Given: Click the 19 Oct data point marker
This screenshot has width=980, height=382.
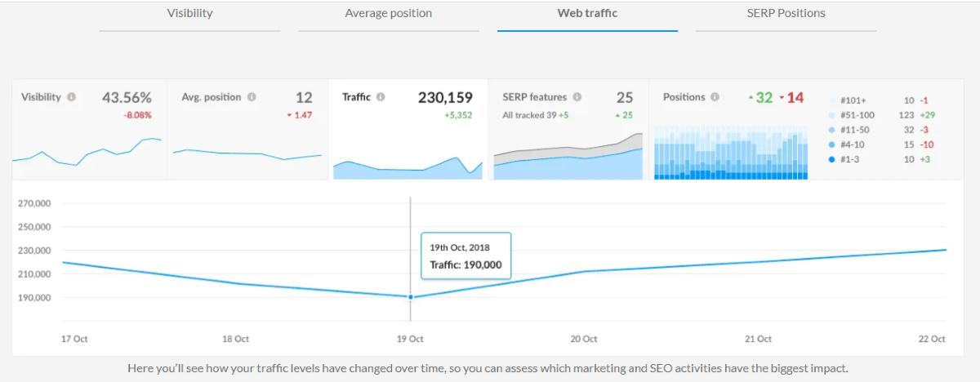Looking at the screenshot, I should [410, 297].
